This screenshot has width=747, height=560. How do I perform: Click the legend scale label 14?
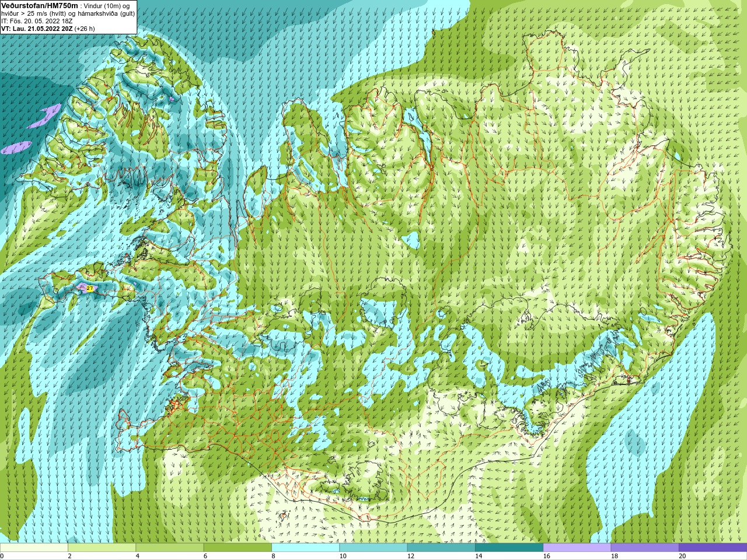(479, 556)
